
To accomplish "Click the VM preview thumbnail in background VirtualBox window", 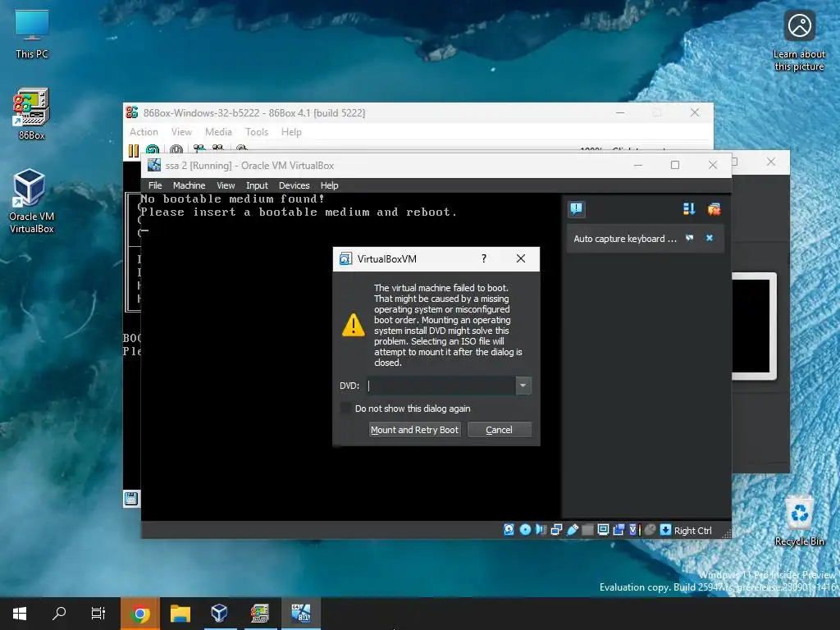I will (x=755, y=326).
